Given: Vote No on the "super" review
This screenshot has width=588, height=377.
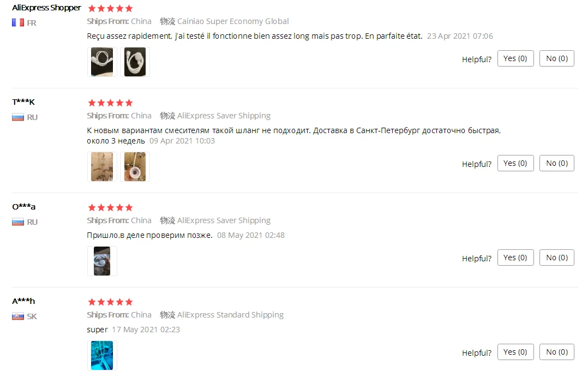Looking at the screenshot, I should 556,352.
